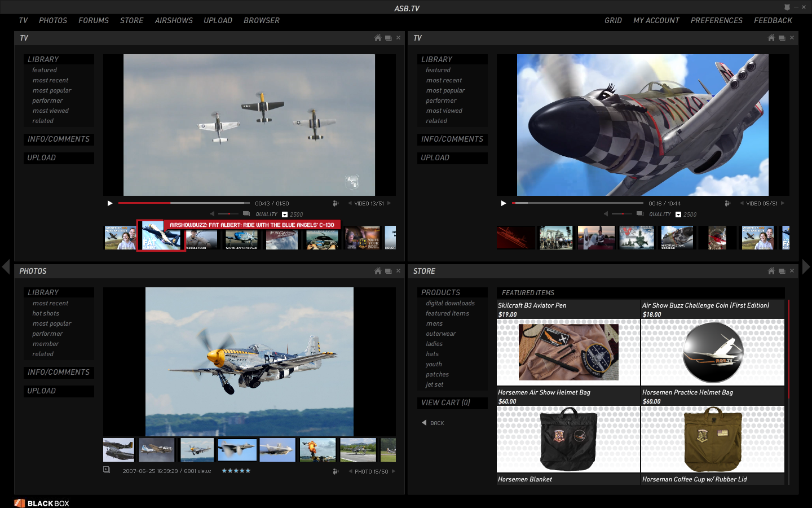
Task: Click the window icon in right TV panel header
Action: coord(782,38)
